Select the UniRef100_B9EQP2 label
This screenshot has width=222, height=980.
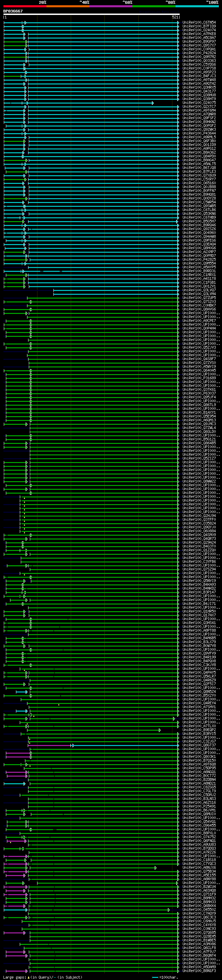(x=199, y=730)
